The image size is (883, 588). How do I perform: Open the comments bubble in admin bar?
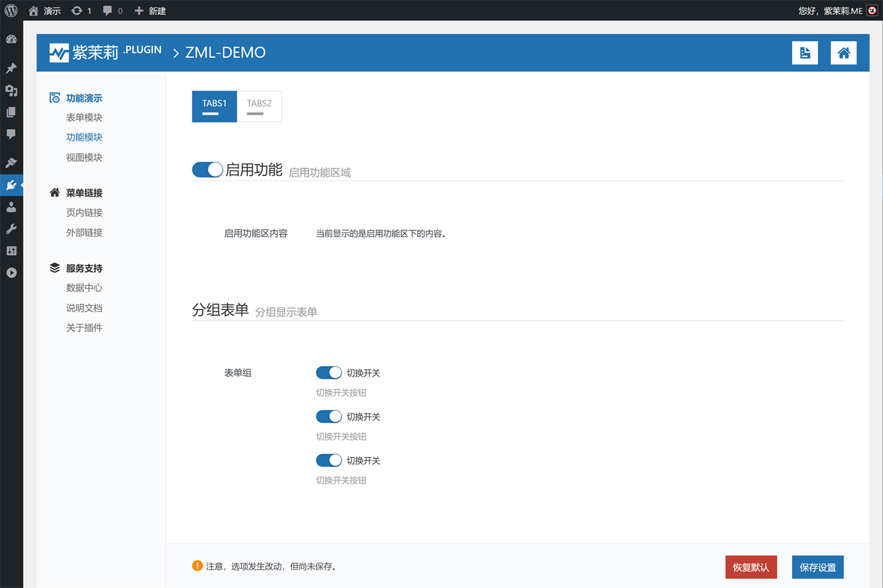[x=113, y=11]
